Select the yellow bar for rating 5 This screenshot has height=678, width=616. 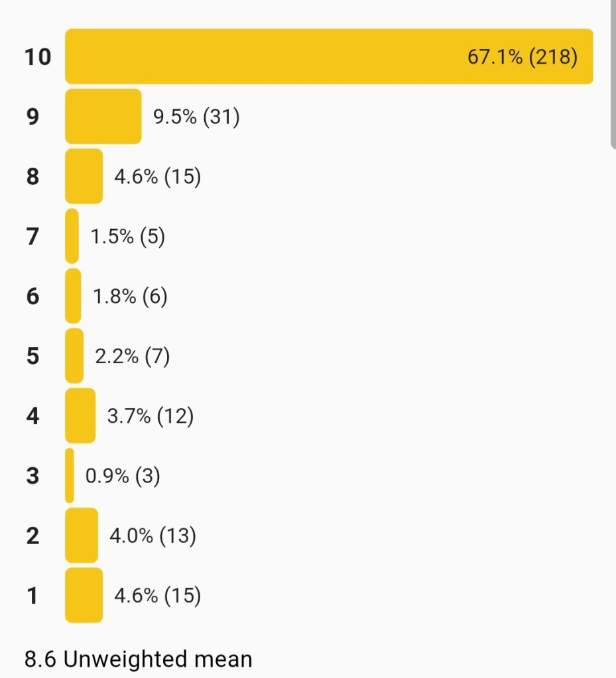74,356
